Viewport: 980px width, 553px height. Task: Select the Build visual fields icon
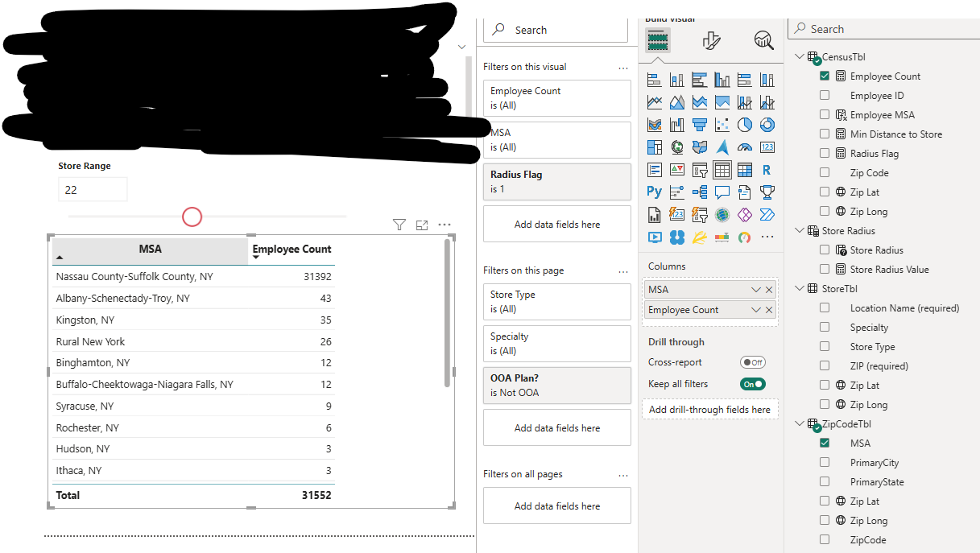658,40
